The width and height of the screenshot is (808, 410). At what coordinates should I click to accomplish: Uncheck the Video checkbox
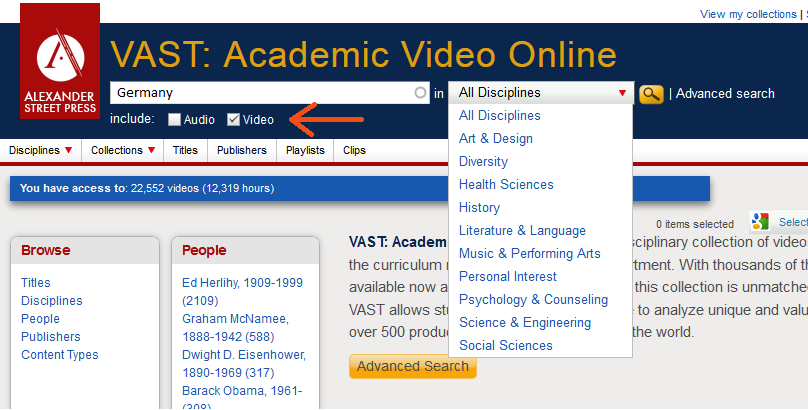234,120
